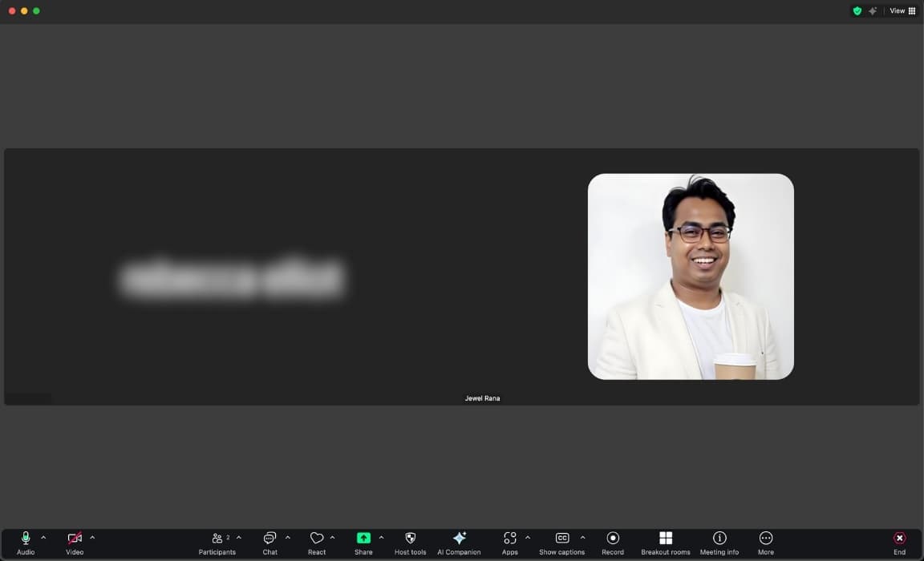Turn on camera using Video button
The height and width of the screenshot is (561, 924).
[75, 542]
